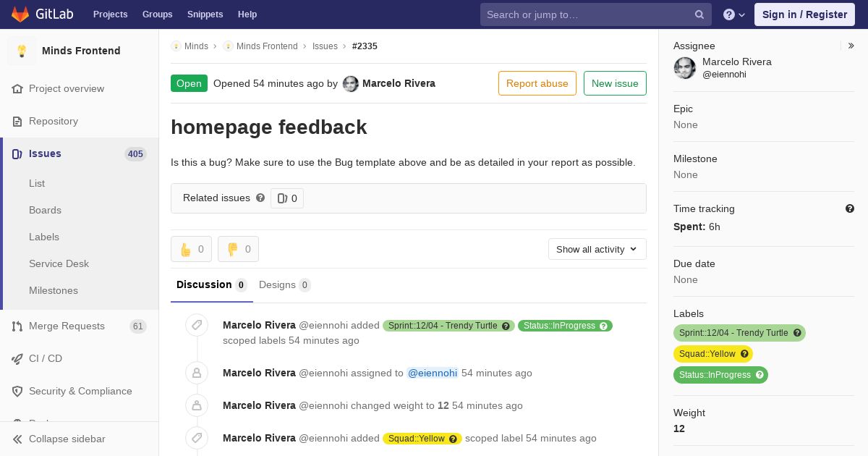Click the Open status badge

[x=189, y=83]
